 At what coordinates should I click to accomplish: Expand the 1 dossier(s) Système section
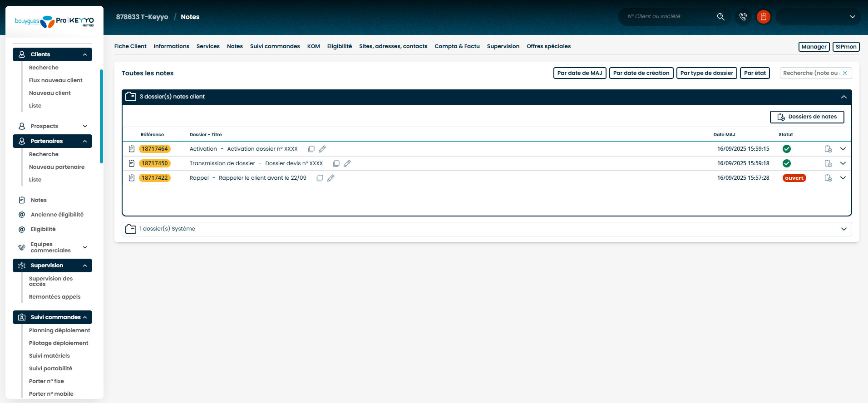tap(843, 229)
